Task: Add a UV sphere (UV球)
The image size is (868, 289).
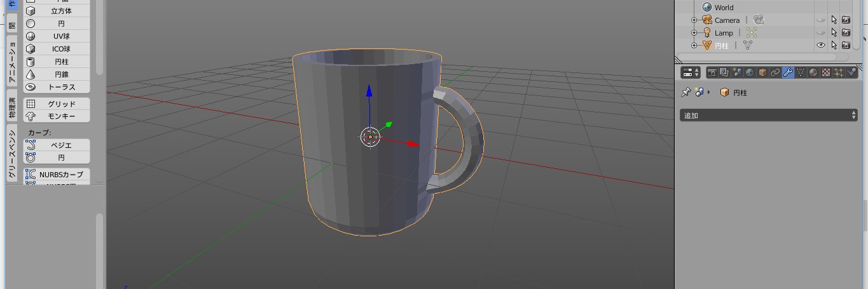Action: coord(57,36)
